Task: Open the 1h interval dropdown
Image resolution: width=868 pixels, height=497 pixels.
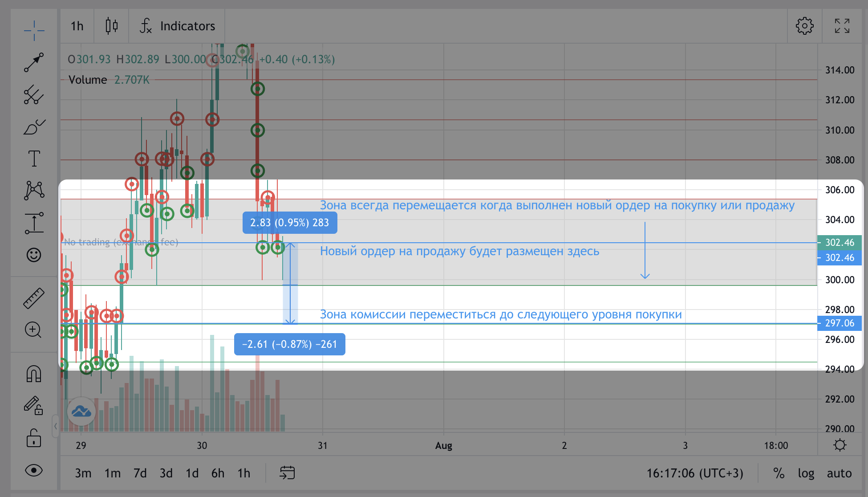Action: [77, 26]
